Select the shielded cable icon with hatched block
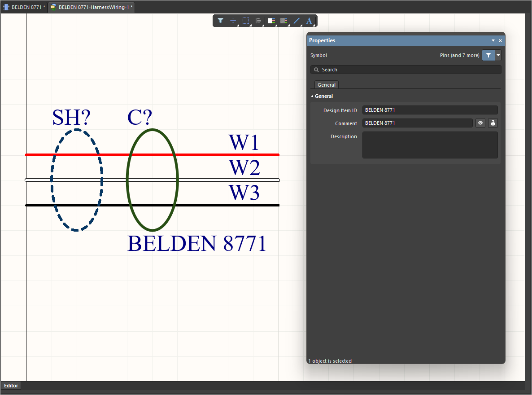This screenshot has height=395, width=532. tap(284, 21)
